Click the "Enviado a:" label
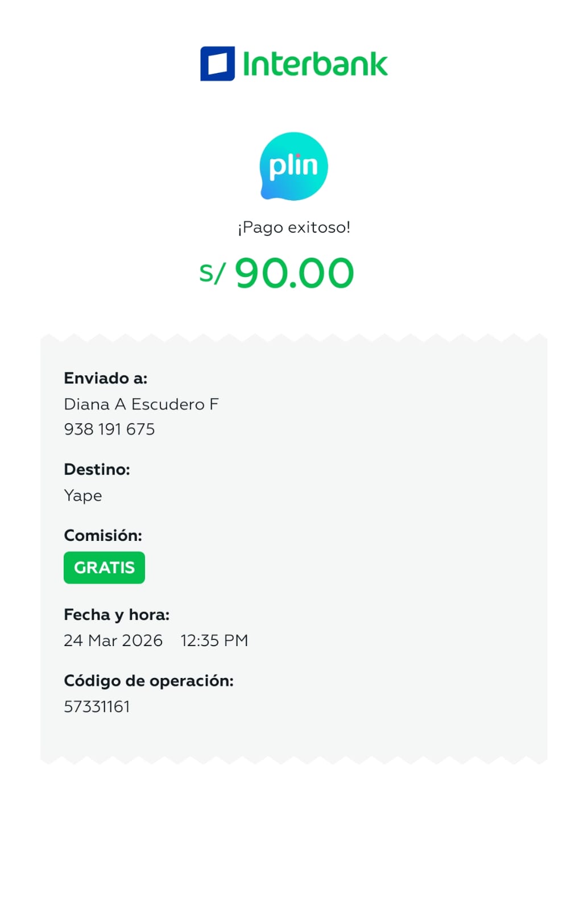This screenshot has height=910, width=588. click(x=106, y=378)
